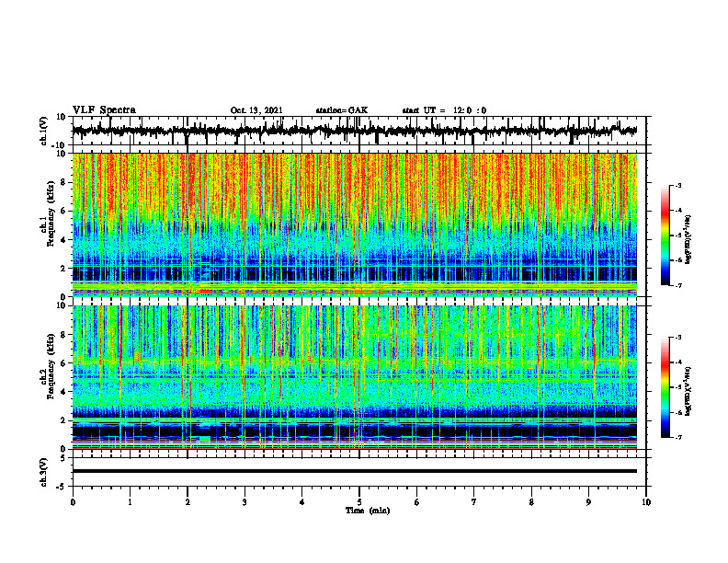Select the date "Oct. 13, 2021"
The image size is (728, 563).
(x=256, y=110)
